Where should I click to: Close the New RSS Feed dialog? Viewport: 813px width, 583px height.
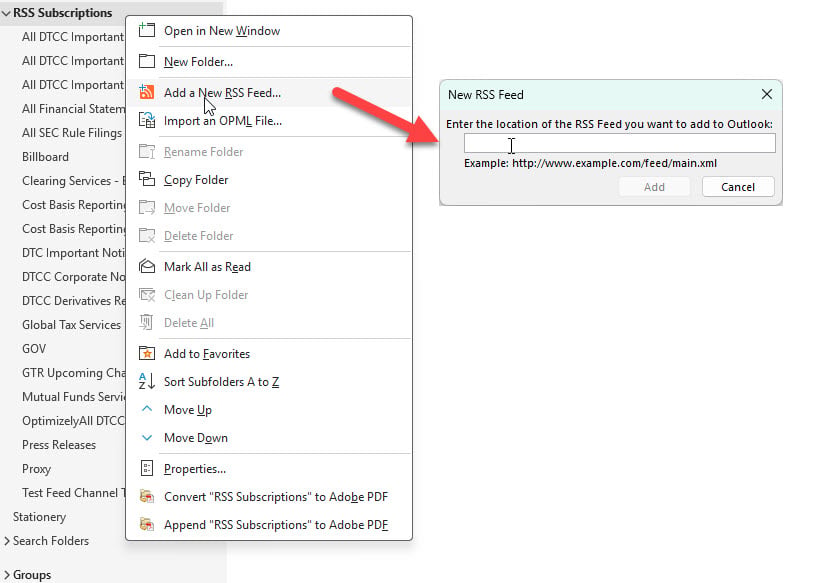tap(767, 94)
